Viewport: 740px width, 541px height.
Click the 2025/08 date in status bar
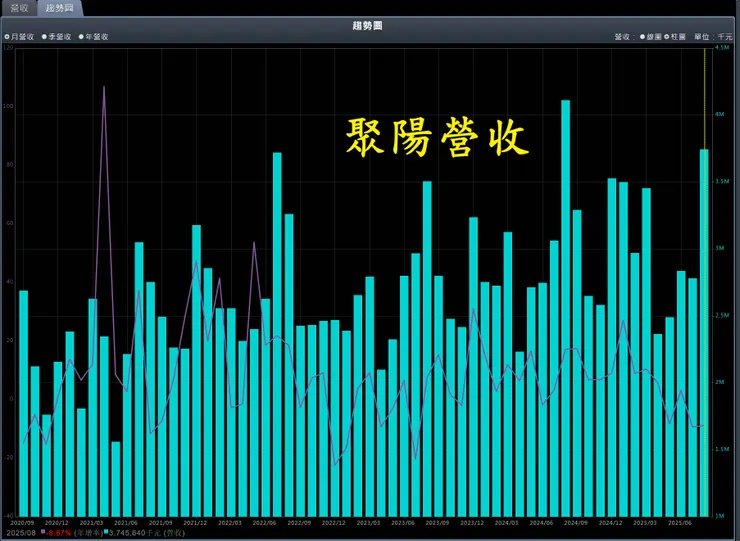[x=21, y=533]
